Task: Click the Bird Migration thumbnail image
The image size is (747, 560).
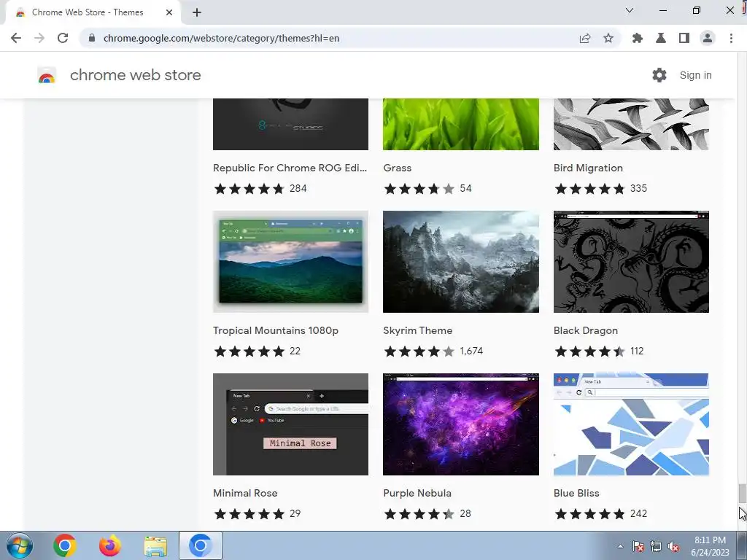Action: pos(631,124)
